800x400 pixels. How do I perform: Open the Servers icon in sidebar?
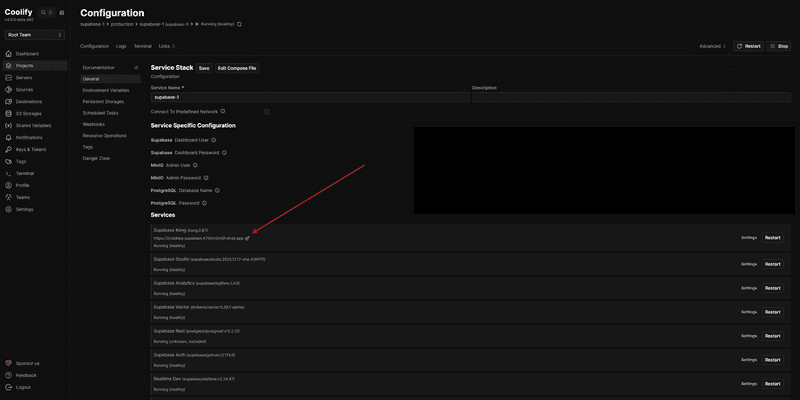coord(8,77)
